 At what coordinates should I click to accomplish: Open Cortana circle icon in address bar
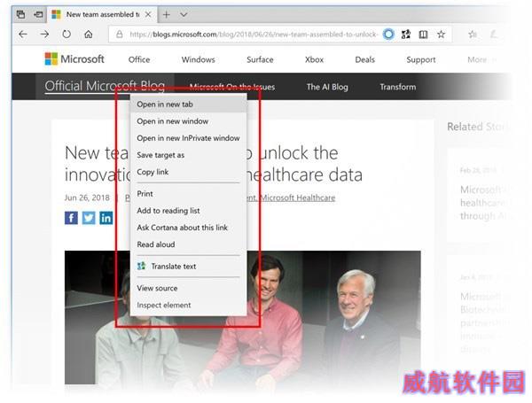click(389, 35)
